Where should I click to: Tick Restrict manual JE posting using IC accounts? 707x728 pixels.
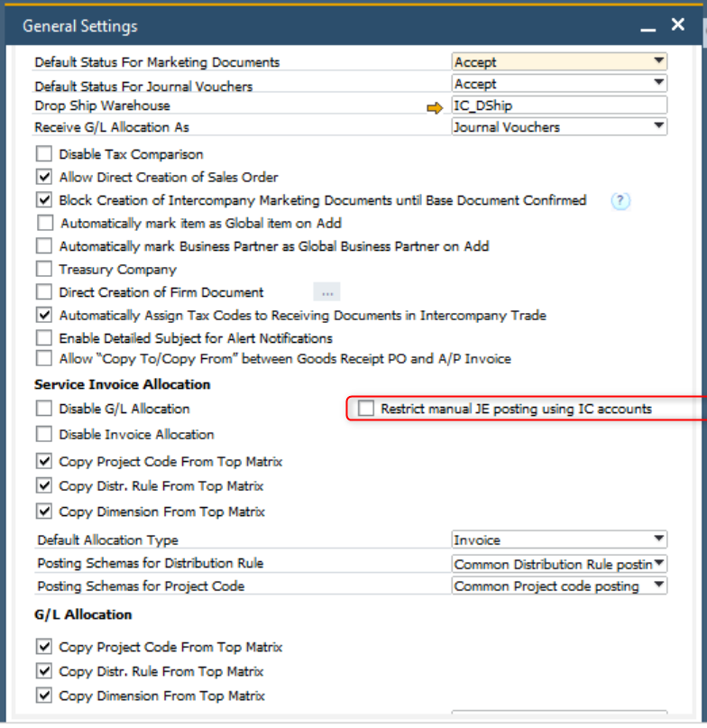click(x=366, y=409)
